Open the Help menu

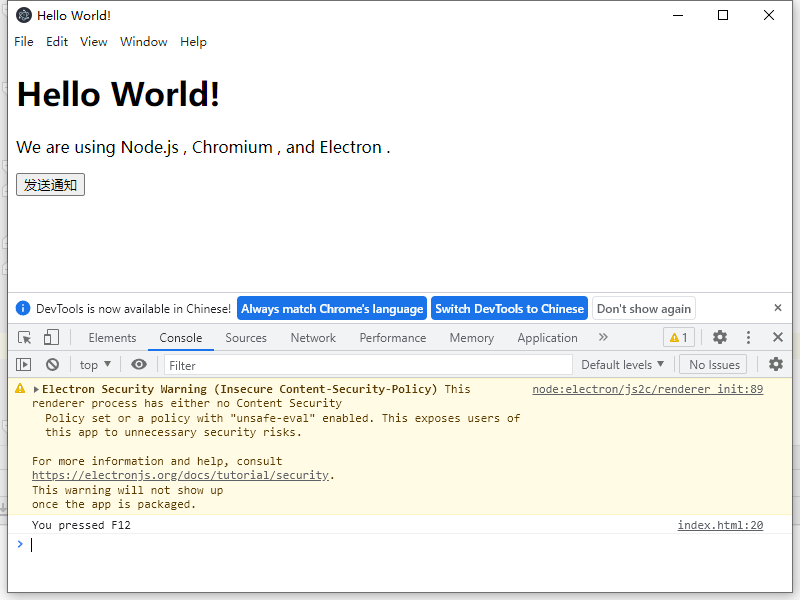tap(193, 42)
